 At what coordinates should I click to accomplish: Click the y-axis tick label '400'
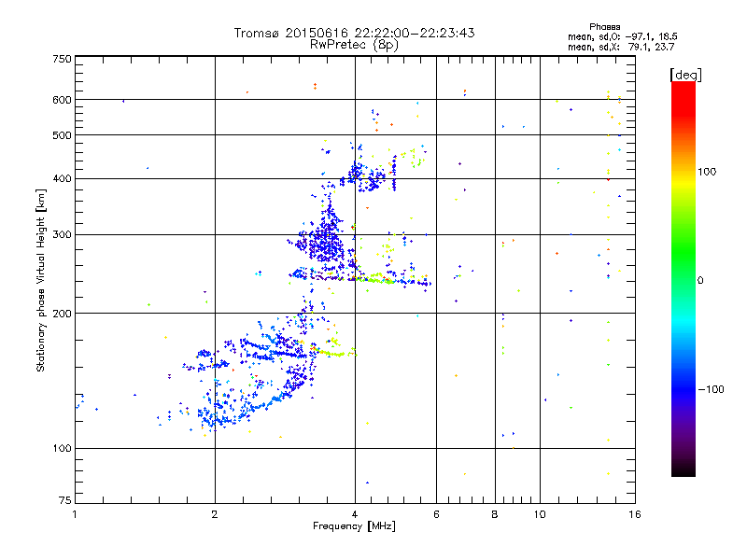(x=63, y=179)
